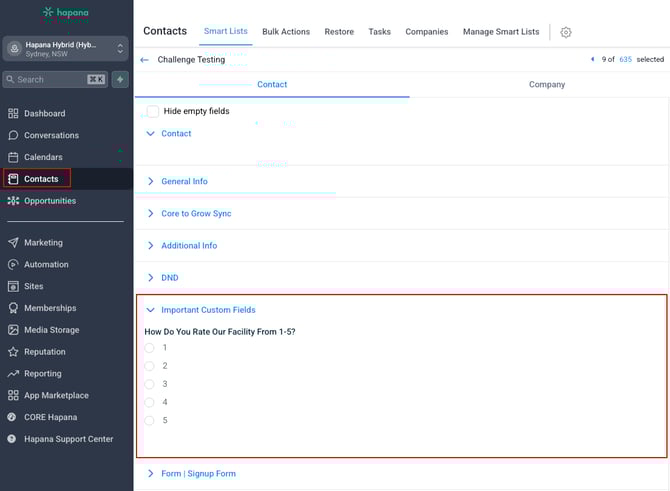This screenshot has width=670, height=491.
Task: Choose rating 5 for facility
Action: pyautogui.click(x=150, y=420)
